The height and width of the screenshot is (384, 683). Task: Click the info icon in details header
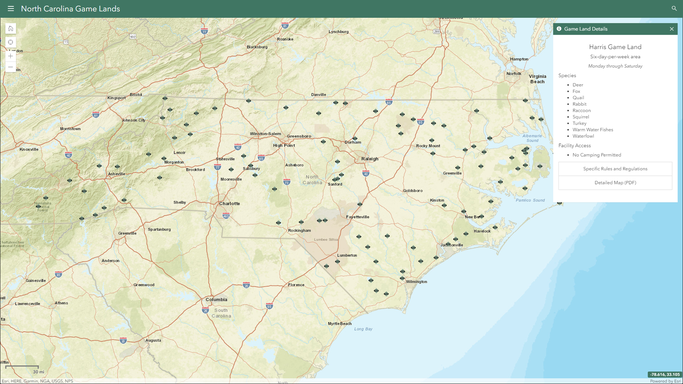559,29
